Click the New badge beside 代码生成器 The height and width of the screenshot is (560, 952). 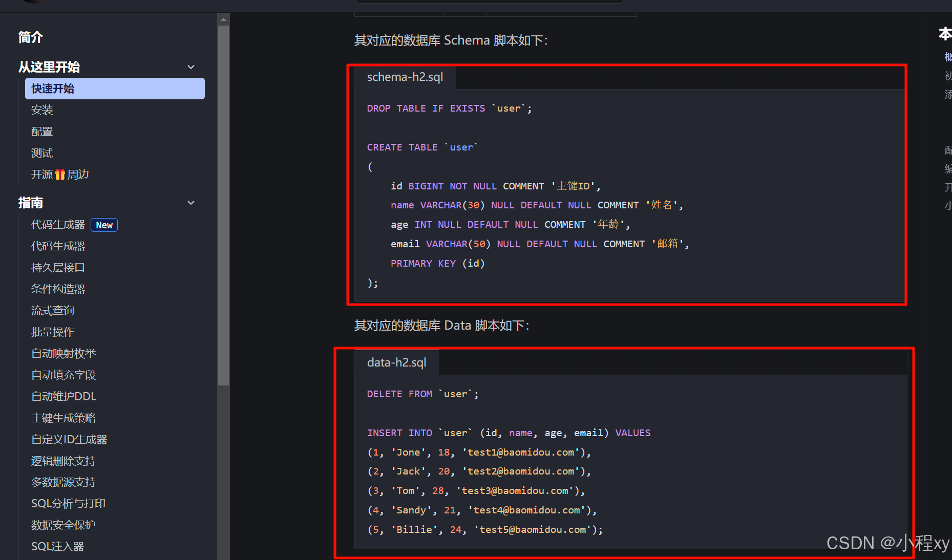pos(104,225)
